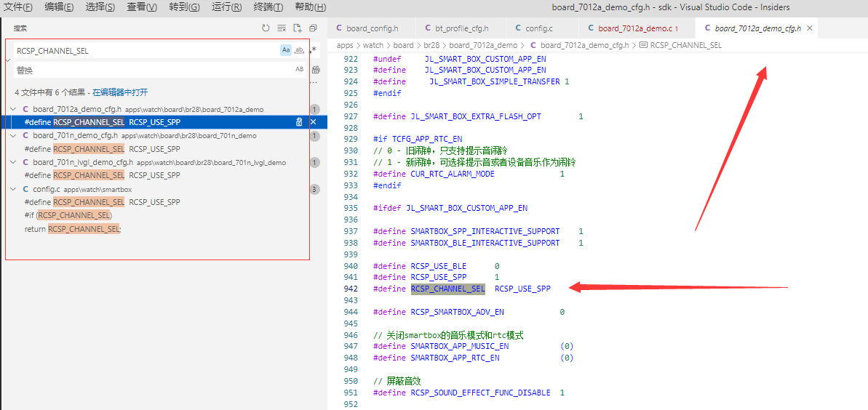Click SMARTBOX_SPP_INTERACTIVE_SUPPORT on line 937
The height and width of the screenshot is (410, 868).
pyautogui.click(x=485, y=231)
